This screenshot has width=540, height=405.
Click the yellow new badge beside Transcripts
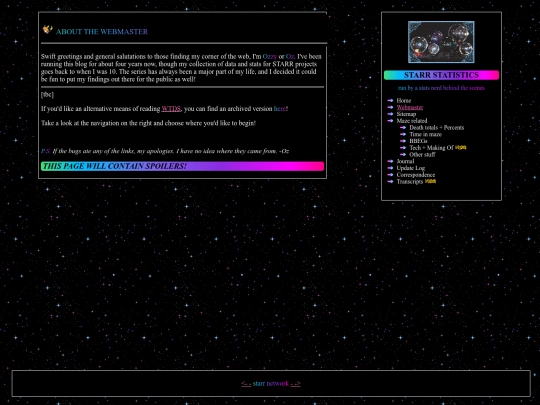430,181
